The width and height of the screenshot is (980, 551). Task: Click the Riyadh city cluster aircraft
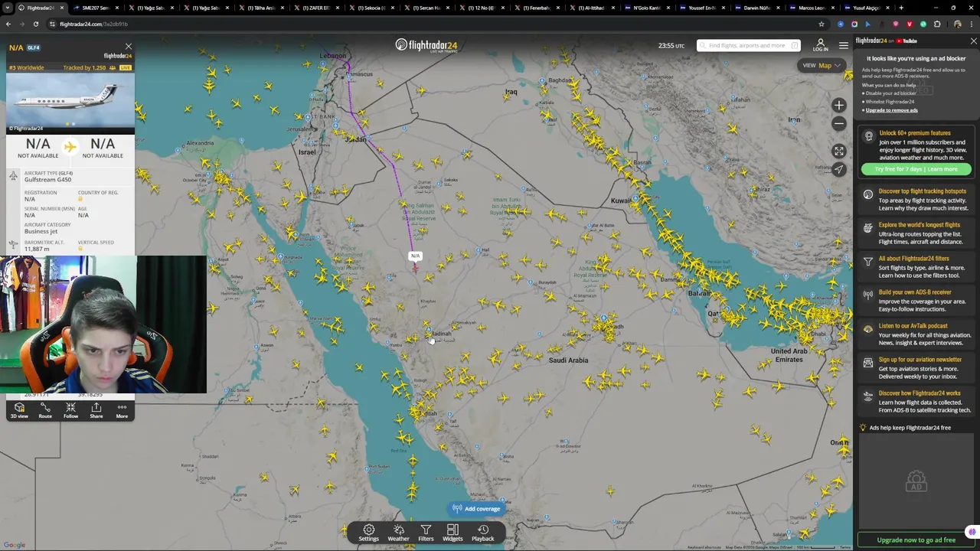609,329
